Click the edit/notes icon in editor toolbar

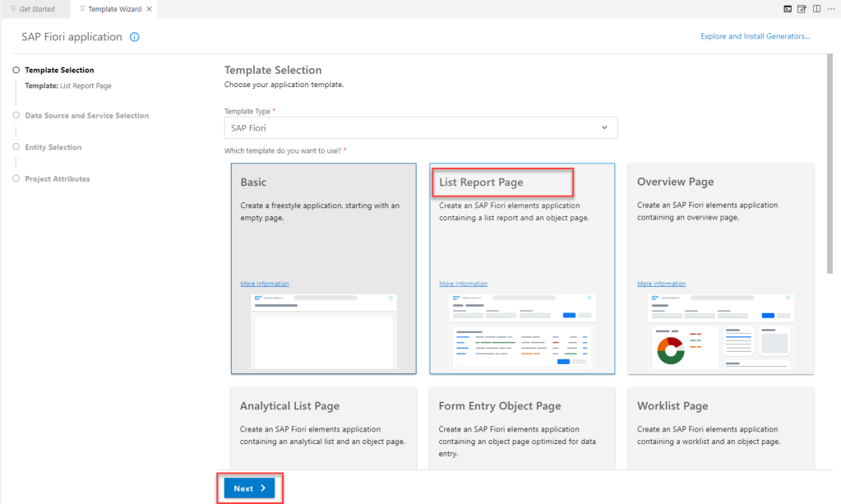click(x=802, y=9)
